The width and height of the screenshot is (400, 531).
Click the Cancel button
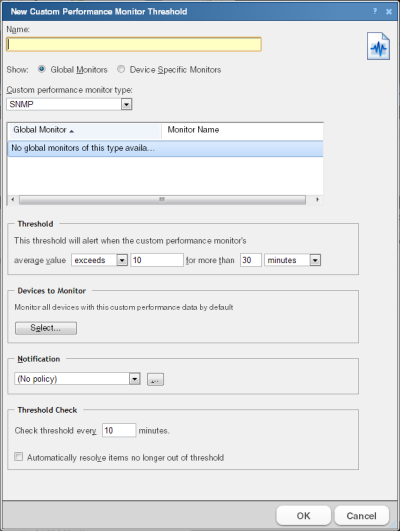[x=361, y=516]
